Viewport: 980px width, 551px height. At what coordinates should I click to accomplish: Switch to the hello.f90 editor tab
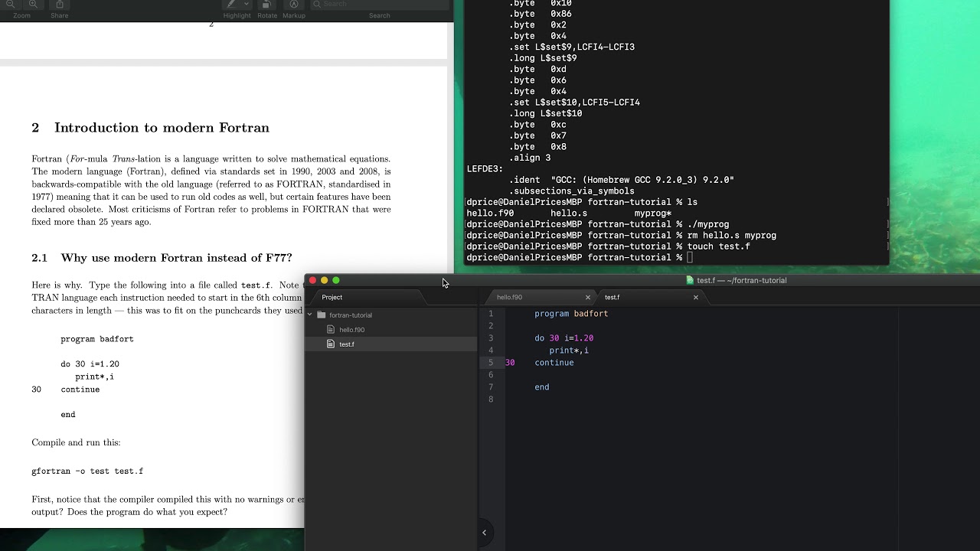click(x=509, y=297)
